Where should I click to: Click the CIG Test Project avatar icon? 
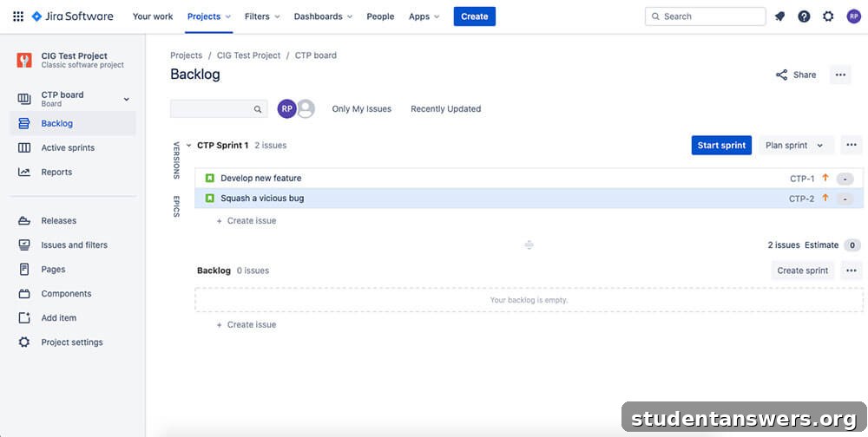coord(23,61)
